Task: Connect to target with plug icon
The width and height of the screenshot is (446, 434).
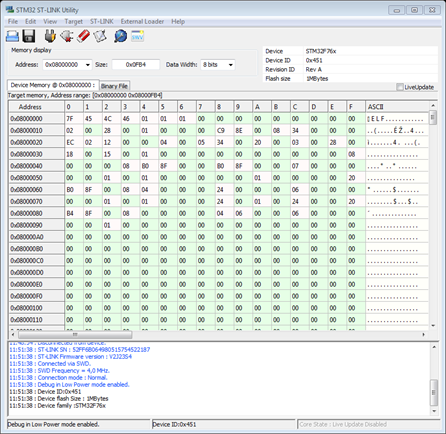Action: (x=50, y=36)
